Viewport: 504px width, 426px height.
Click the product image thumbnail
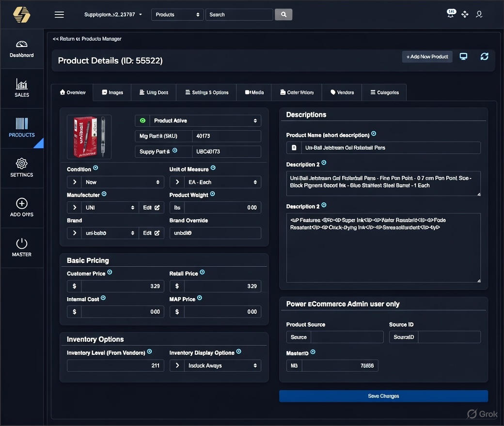(89, 137)
